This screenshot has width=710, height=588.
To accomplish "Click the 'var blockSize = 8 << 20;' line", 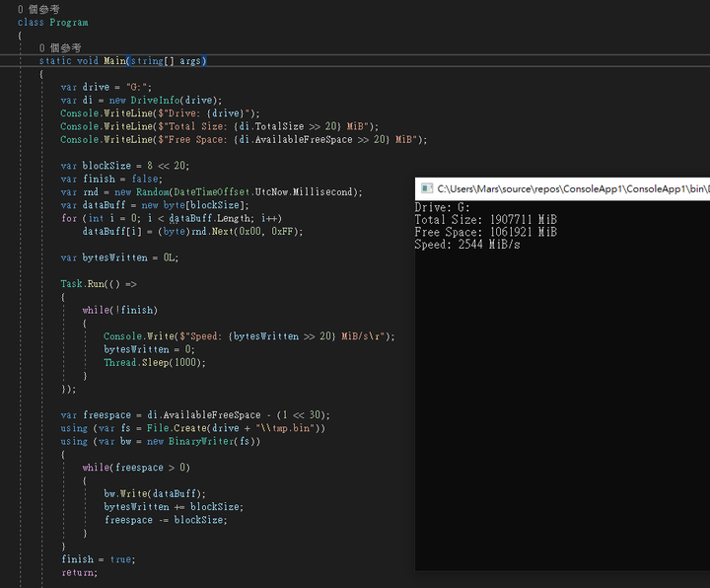I will click(x=125, y=166).
